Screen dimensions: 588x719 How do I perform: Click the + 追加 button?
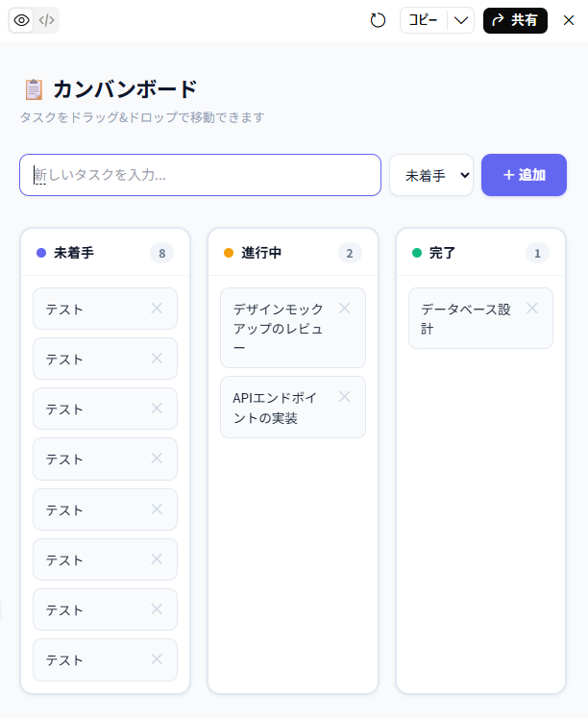524,175
